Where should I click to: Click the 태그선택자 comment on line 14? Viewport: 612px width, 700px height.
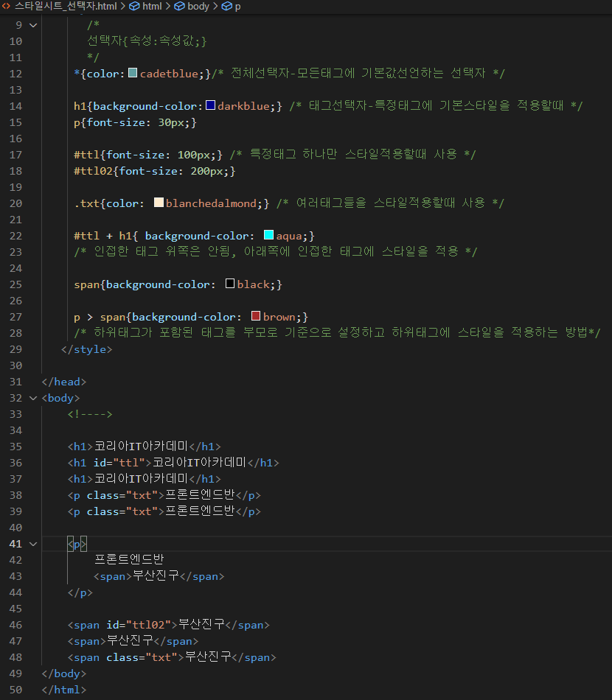point(436,106)
